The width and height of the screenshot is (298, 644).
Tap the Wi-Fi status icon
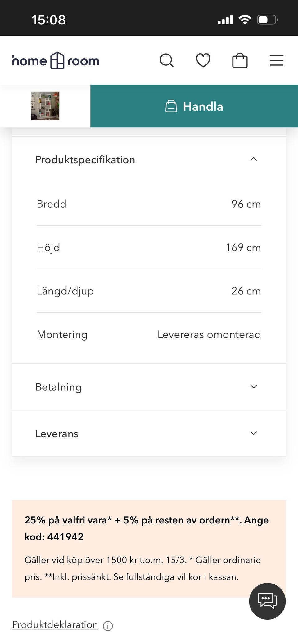pos(245,20)
